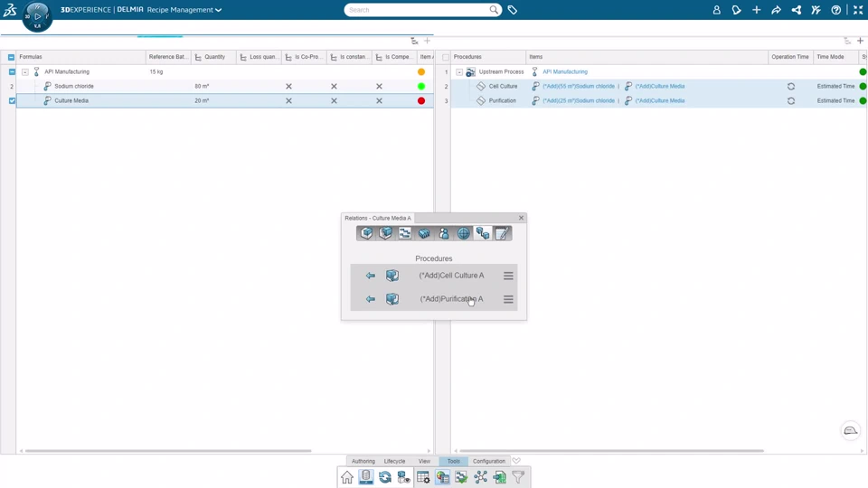Open the hamburger menu for (*Add)Cell Culture A
This screenshot has width=868, height=488.
(508, 276)
